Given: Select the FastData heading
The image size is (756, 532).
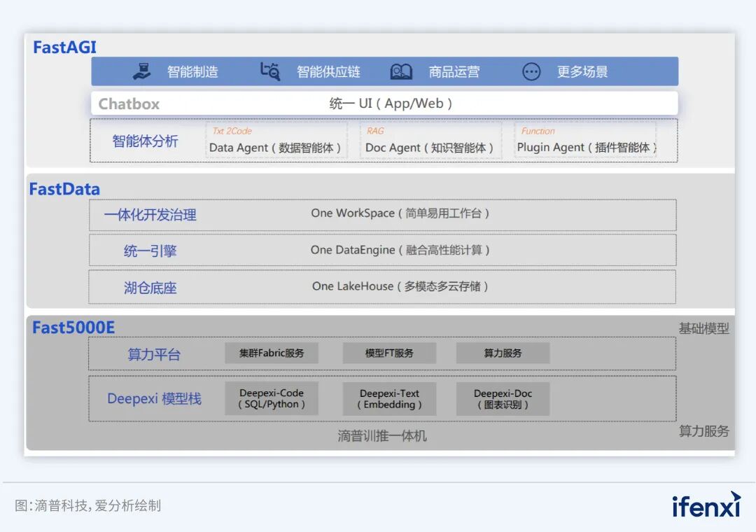Looking at the screenshot, I should pyautogui.click(x=64, y=189).
